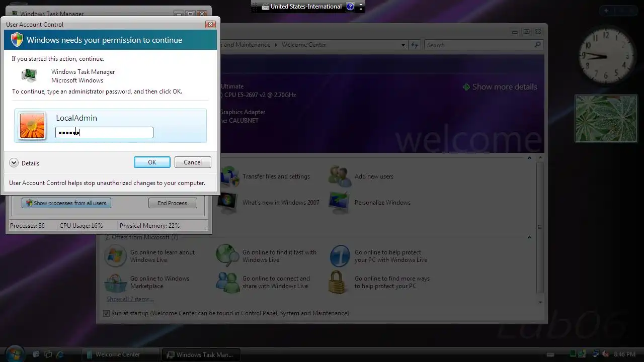
Task: Click the LocalAdmin account name text
Action: [76, 118]
